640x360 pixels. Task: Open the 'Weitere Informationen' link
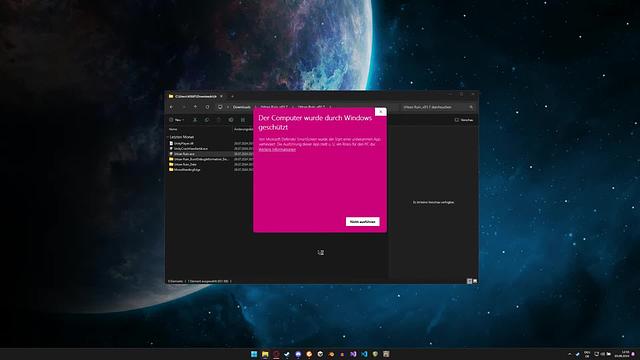click(x=277, y=150)
